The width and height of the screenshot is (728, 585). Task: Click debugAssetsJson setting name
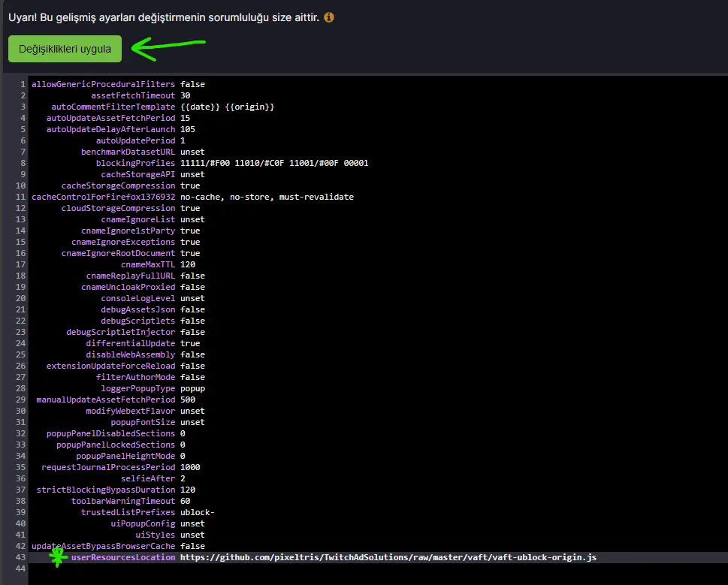[x=138, y=309]
